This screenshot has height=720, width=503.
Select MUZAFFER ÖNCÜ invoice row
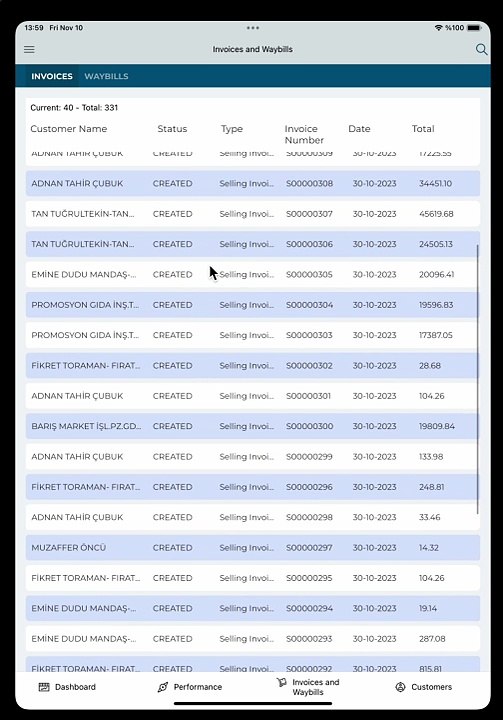coord(253,547)
